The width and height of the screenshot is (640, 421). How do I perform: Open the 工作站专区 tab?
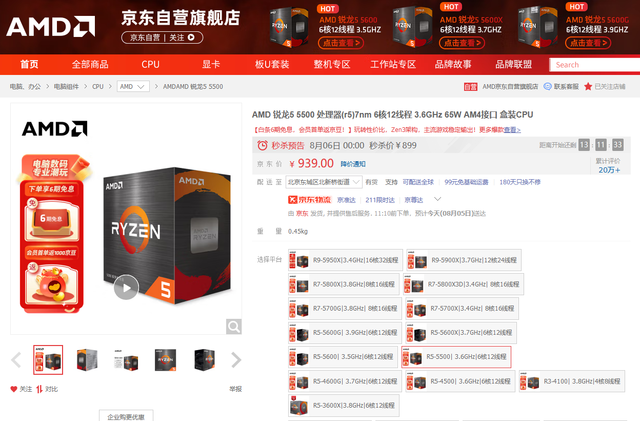(393, 65)
